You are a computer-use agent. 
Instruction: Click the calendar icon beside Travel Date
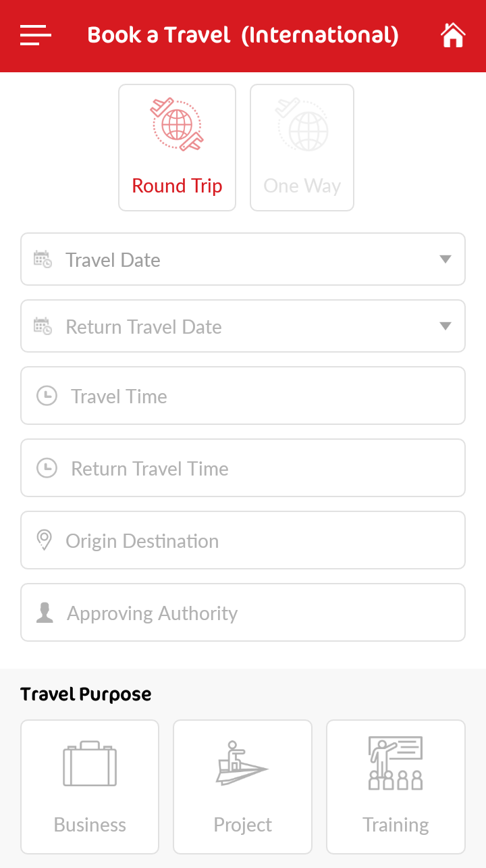coord(43,259)
